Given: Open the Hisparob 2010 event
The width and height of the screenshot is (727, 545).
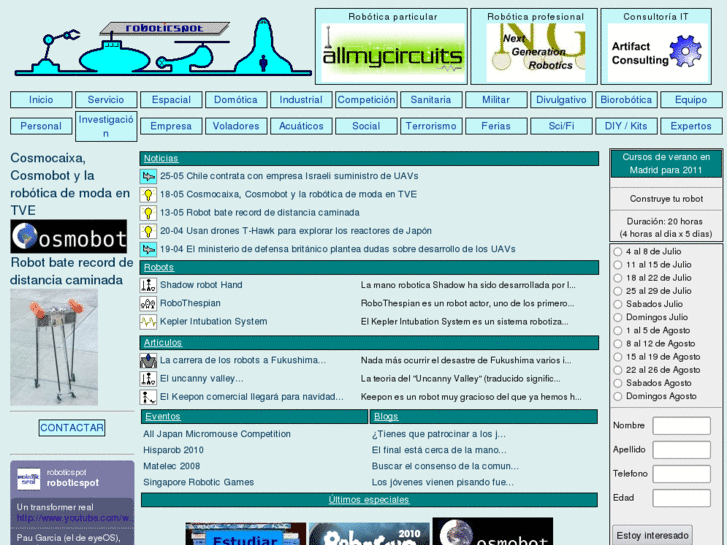Looking at the screenshot, I should pos(173,450).
